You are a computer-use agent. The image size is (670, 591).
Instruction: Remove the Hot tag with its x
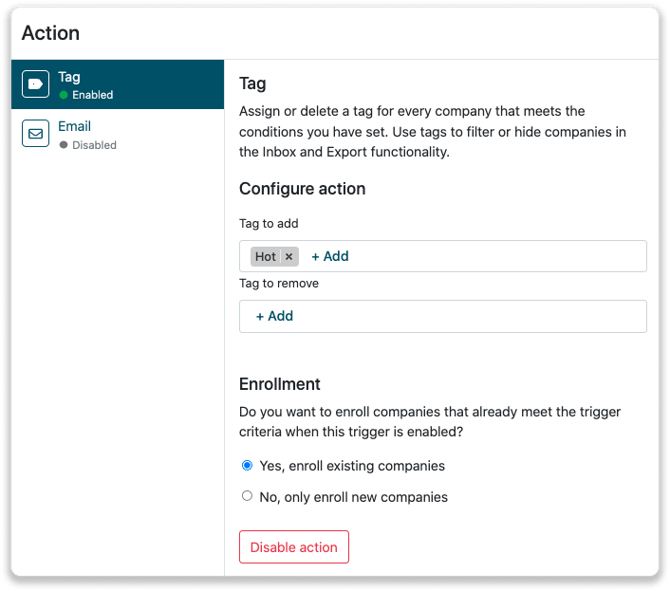[x=289, y=257]
